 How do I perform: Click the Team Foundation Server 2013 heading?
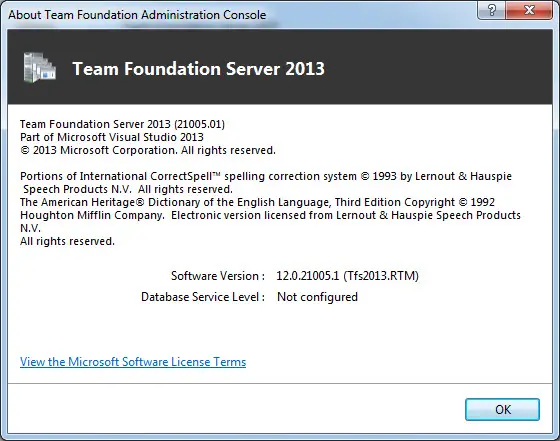pos(199,69)
